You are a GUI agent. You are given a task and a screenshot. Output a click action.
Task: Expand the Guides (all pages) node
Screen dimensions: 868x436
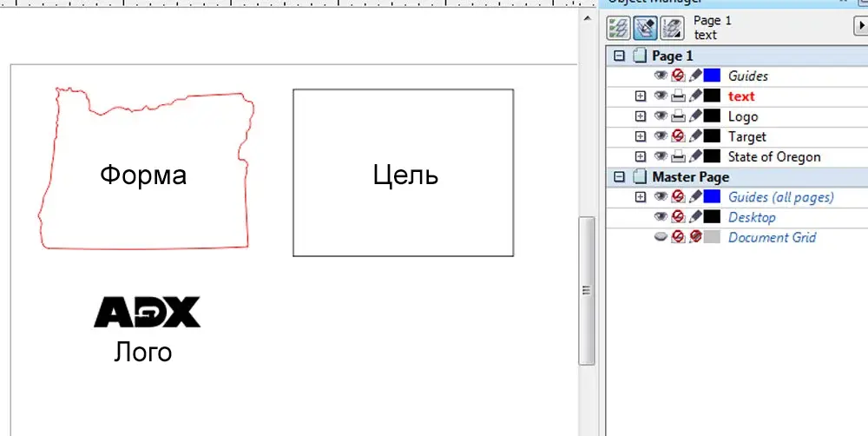[641, 197]
